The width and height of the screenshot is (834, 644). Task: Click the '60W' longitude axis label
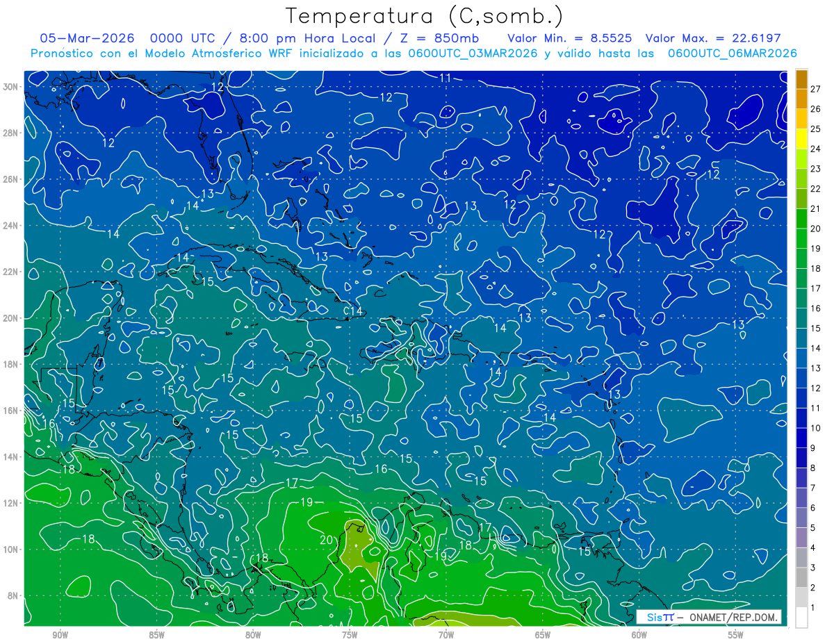[x=639, y=635]
